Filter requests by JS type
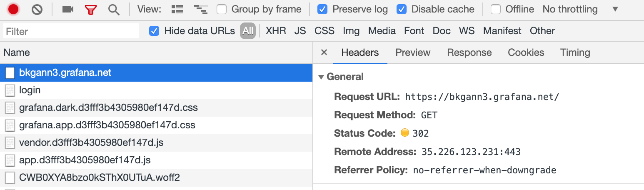The height and width of the screenshot is (190, 644). [x=300, y=31]
